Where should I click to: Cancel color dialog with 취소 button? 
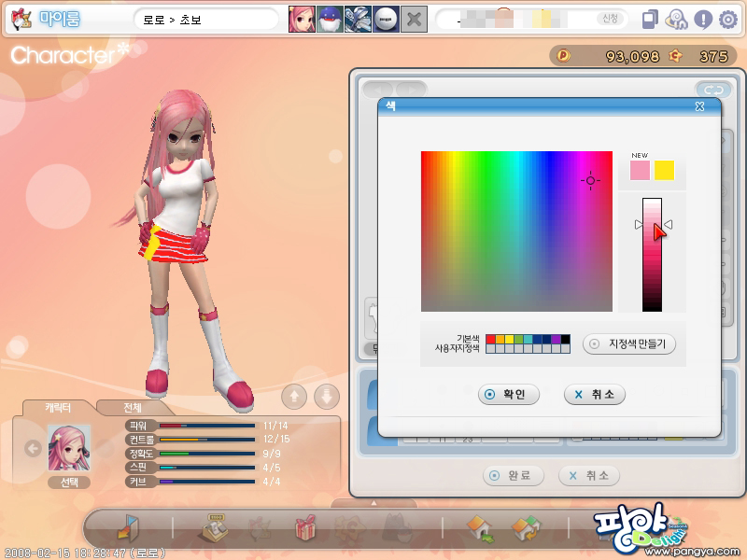pos(595,394)
